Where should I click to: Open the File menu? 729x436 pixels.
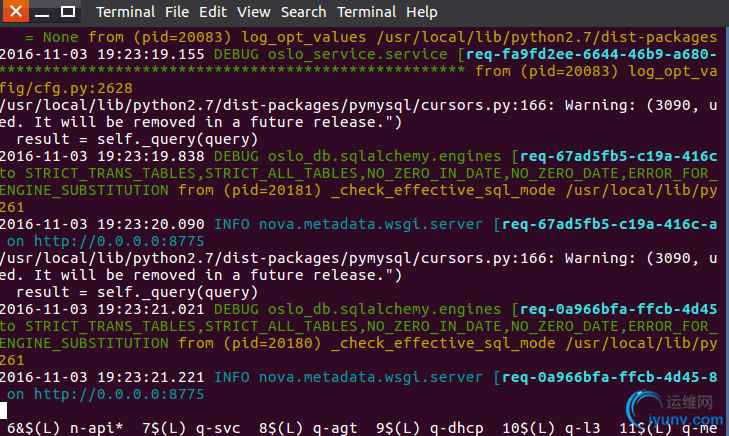[179, 12]
